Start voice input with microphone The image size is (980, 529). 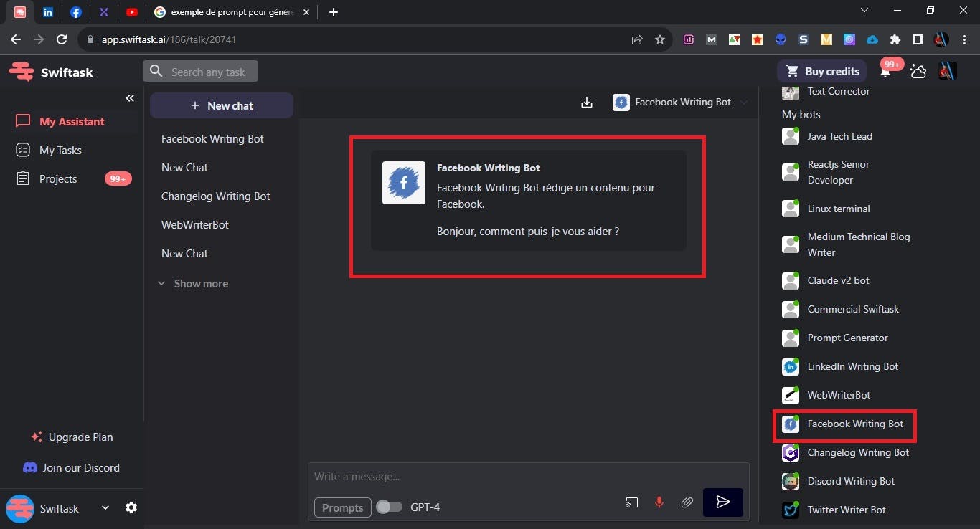[659, 502]
